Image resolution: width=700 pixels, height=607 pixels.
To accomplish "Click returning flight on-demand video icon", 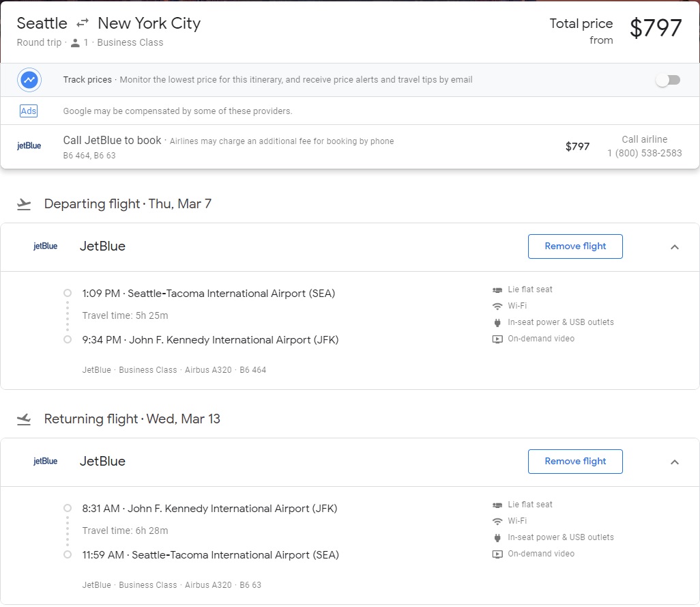I will (x=497, y=554).
